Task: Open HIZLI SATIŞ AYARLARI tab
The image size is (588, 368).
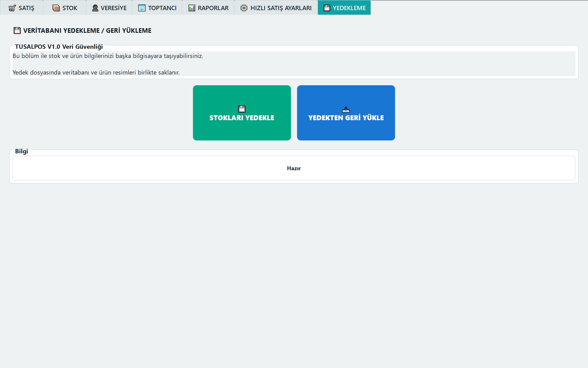Action: (x=276, y=8)
